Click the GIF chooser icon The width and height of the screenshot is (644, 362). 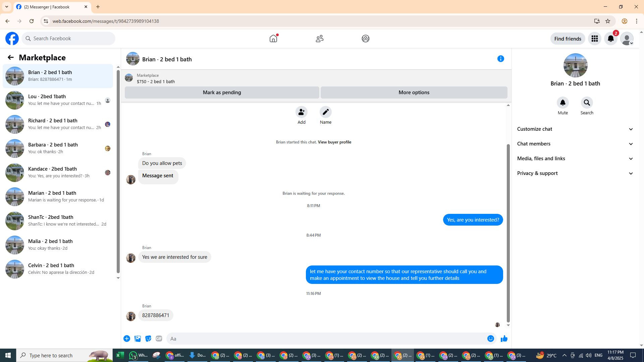(159, 339)
